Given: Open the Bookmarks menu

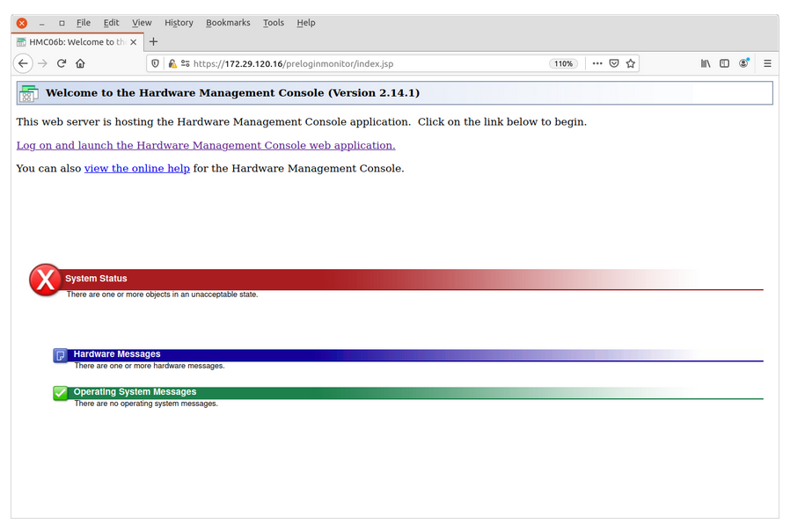Looking at the screenshot, I should pyautogui.click(x=228, y=23).
